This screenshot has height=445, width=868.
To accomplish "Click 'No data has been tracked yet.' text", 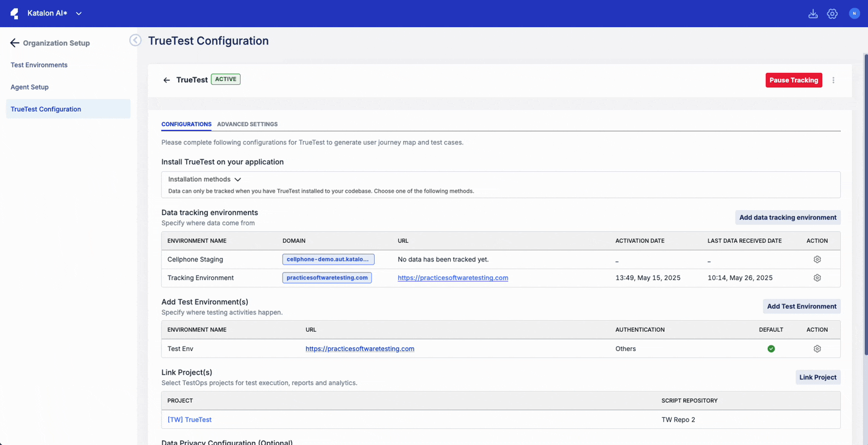I will [x=443, y=260].
